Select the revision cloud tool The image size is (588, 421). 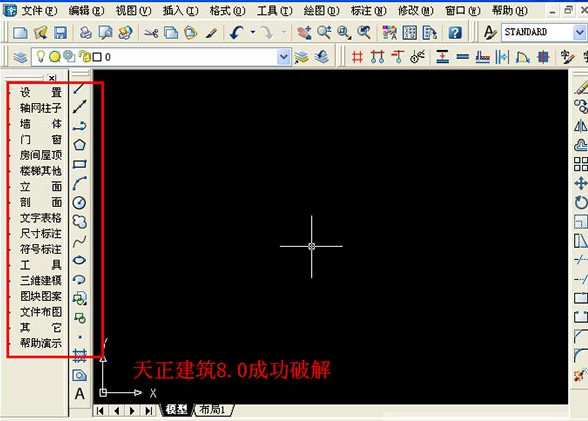[79, 222]
